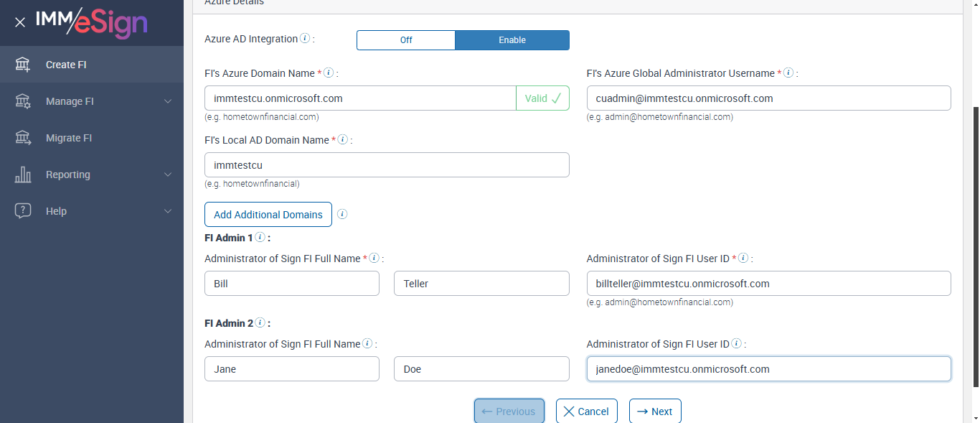The image size is (980, 423).
Task: Turn Azure AD Integration Off
Action: (x=406, y=40)
